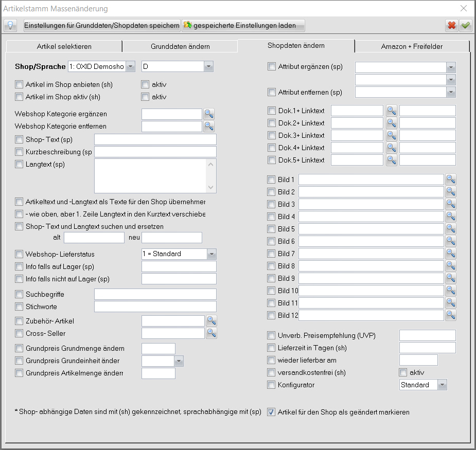Viewport: 476px width, 450px height.
Task: Enable Webshop-Lieferstatus checkbox
Action: click(x=19, y=254)
